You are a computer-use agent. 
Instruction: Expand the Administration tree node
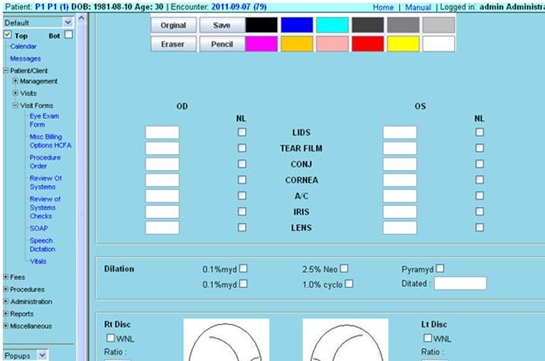[x=6, y=301]
